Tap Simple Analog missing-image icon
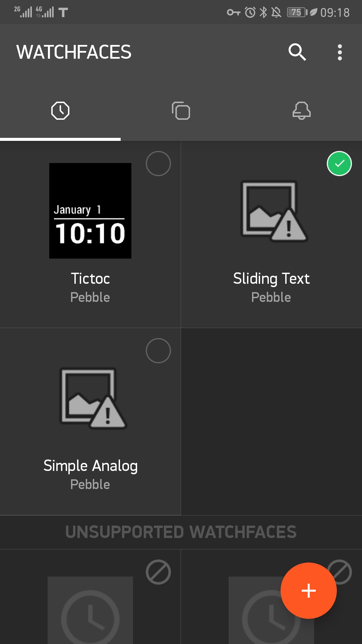The height and width of the screenshot is (644, 362). (x=93, y=398)
